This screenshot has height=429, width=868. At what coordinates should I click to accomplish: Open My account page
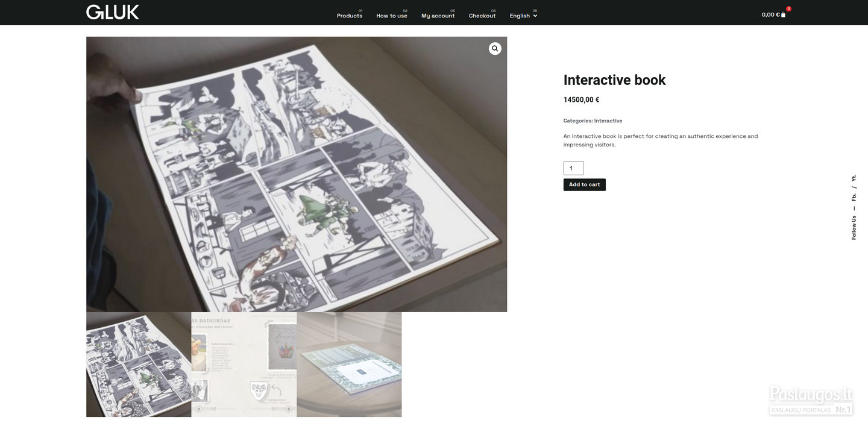coord(438,16)
